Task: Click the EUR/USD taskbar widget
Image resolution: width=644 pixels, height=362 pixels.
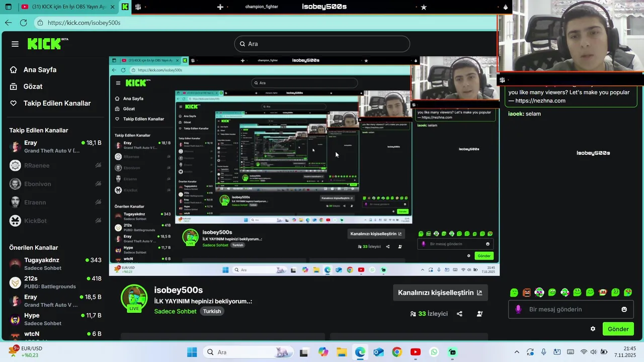Action: 25,352
